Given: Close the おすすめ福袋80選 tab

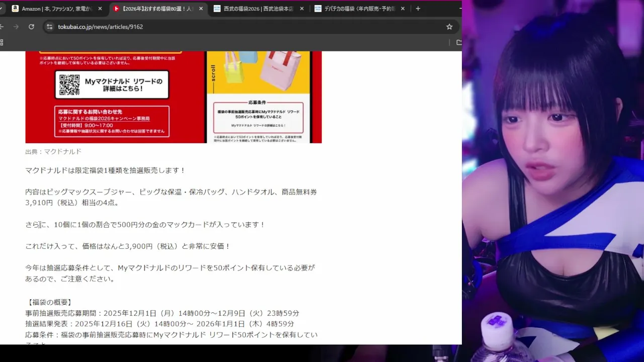Looking at the screenshot, I should 201,9.
